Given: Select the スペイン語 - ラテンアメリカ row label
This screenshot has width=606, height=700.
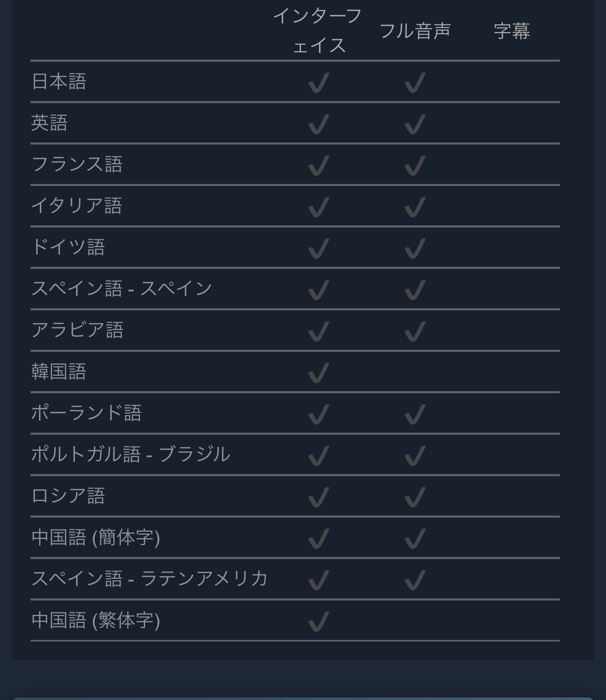Looking at the screenshot, I should pyautogui.click(x=150, y=579).
